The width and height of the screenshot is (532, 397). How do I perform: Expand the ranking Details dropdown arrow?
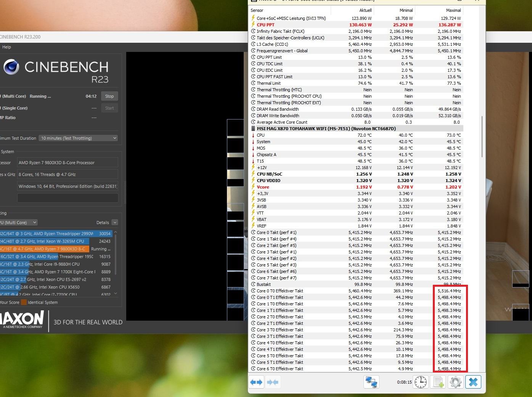[115, 223]
